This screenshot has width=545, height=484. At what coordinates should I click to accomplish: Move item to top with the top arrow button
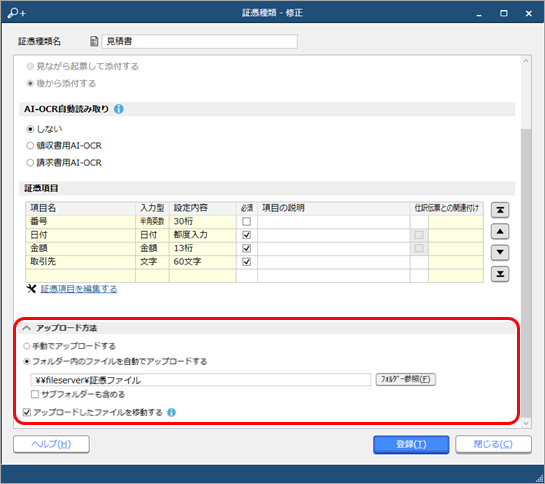pos(500,210)
